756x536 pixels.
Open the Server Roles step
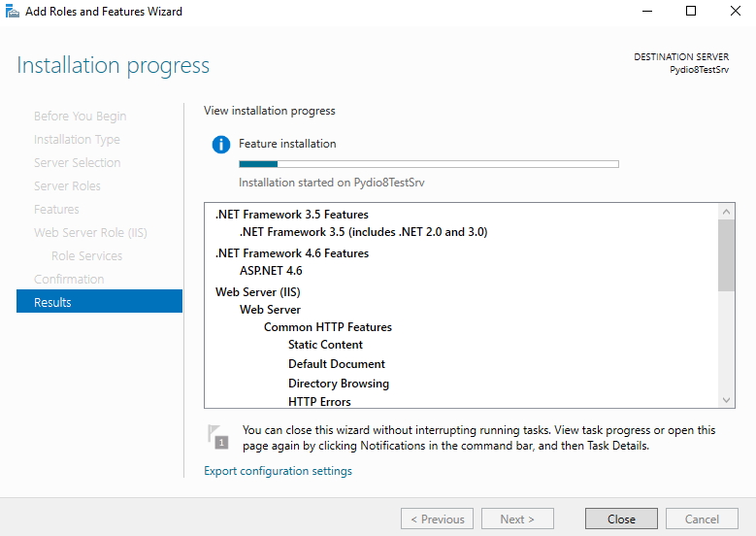67,185
